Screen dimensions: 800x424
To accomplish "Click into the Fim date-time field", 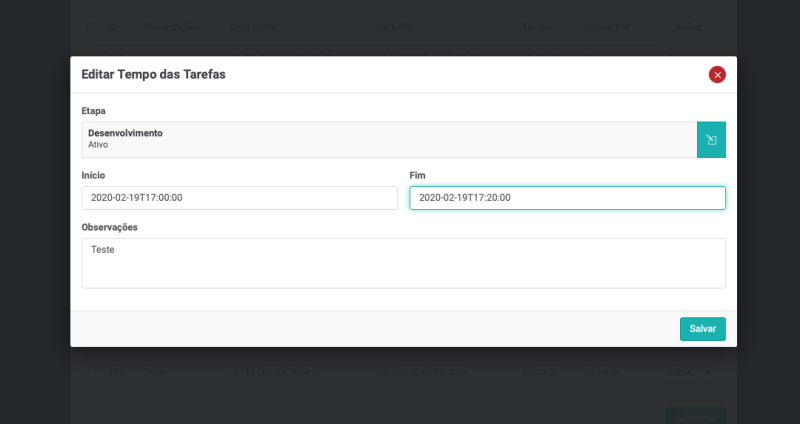I will [x=567, y=198].
